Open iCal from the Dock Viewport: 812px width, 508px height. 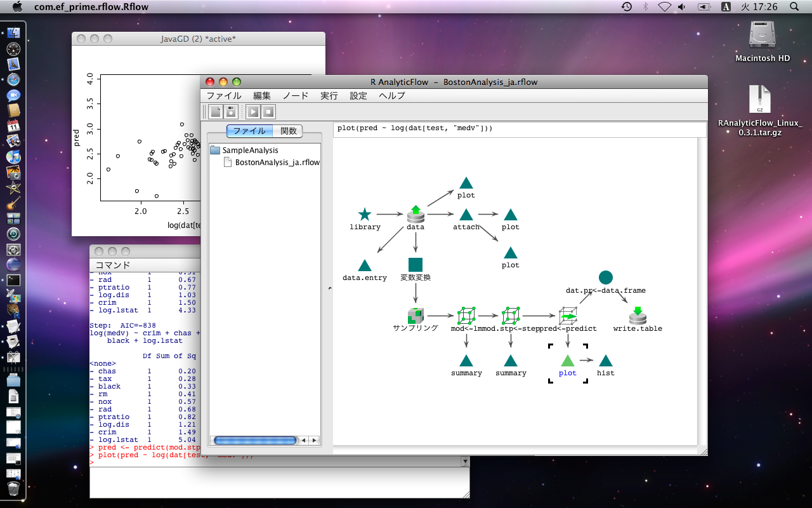(x=13, y=126)
